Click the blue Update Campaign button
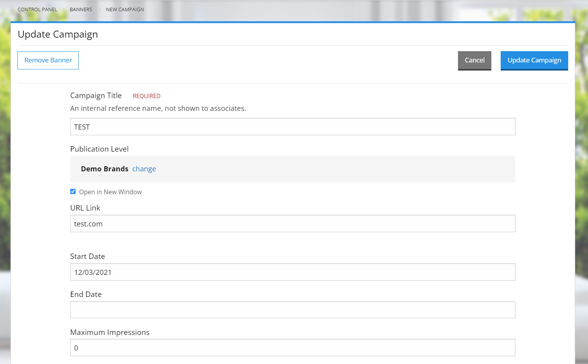 (x=534, y=60)
